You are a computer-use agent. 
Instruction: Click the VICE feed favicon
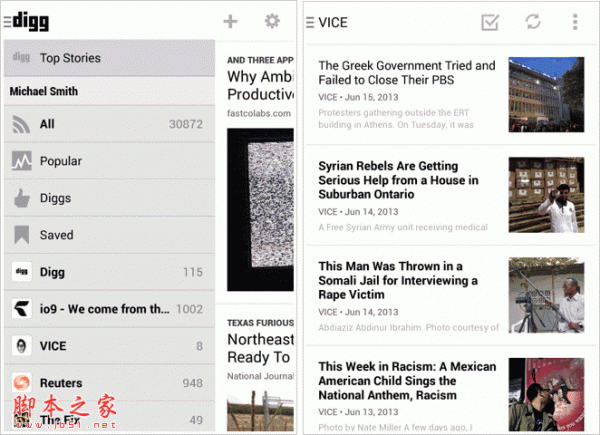[x=21, y=345]
